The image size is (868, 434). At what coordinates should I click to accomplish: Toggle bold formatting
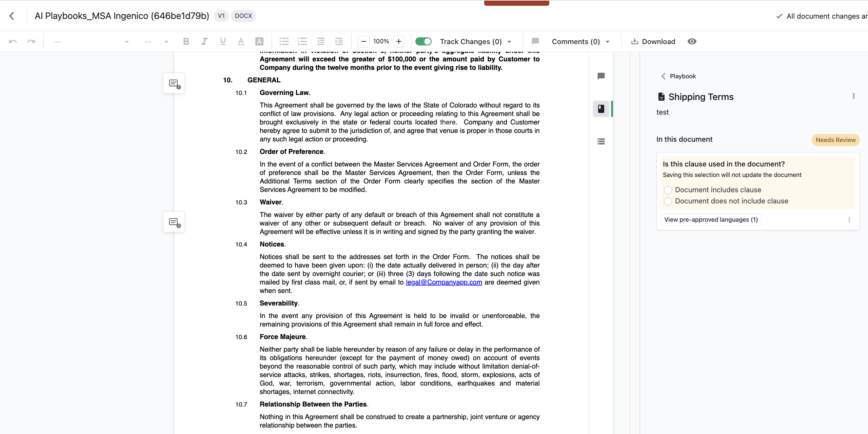tap(186, 41)
